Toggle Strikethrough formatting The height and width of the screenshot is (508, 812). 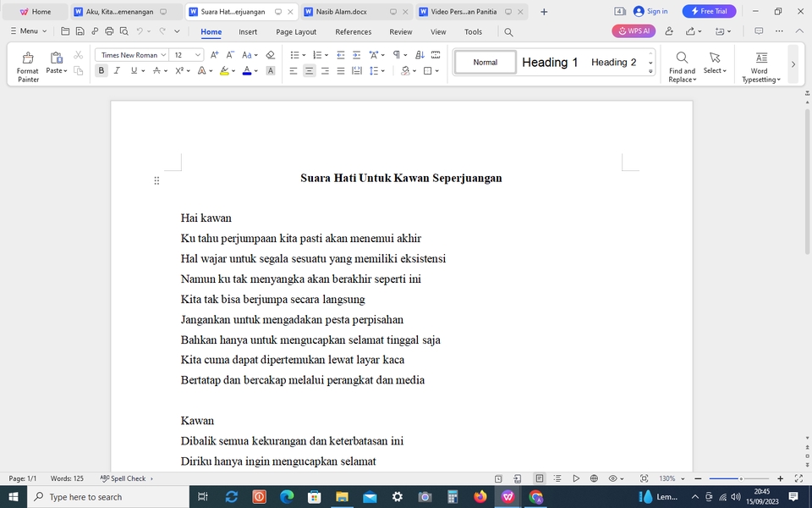click(156, 70)
